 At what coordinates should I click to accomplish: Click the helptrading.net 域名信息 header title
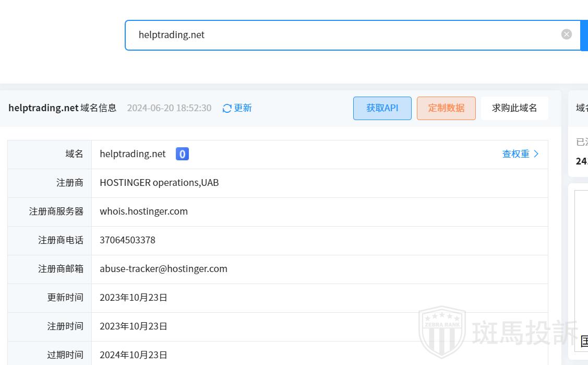click(62, 108)
